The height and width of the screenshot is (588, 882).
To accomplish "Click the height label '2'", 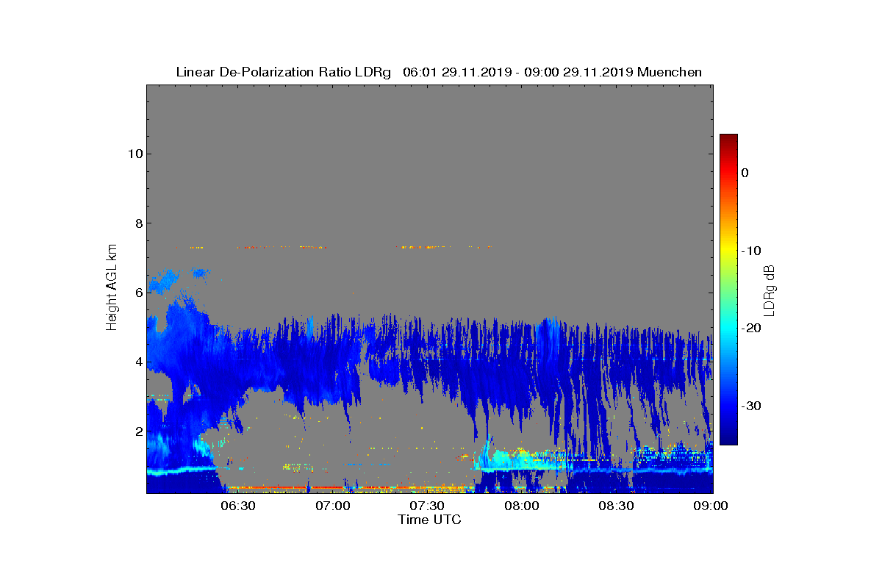I will [137, 431].
